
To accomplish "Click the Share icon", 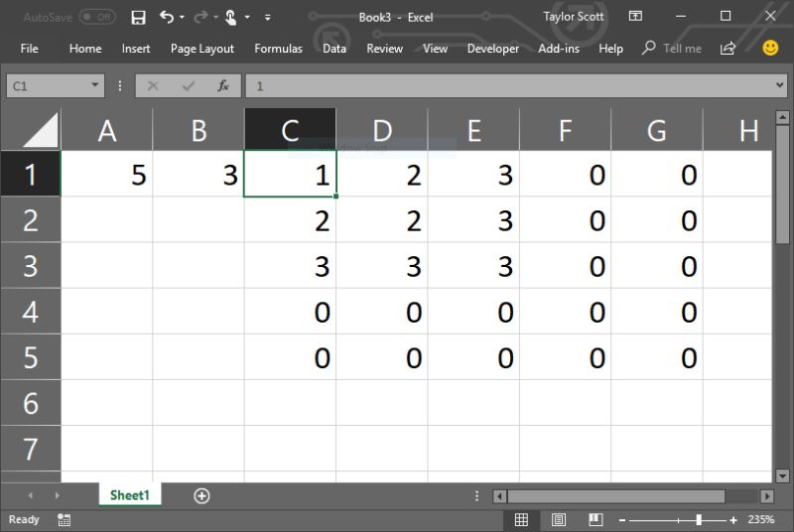I will (728, 48).
